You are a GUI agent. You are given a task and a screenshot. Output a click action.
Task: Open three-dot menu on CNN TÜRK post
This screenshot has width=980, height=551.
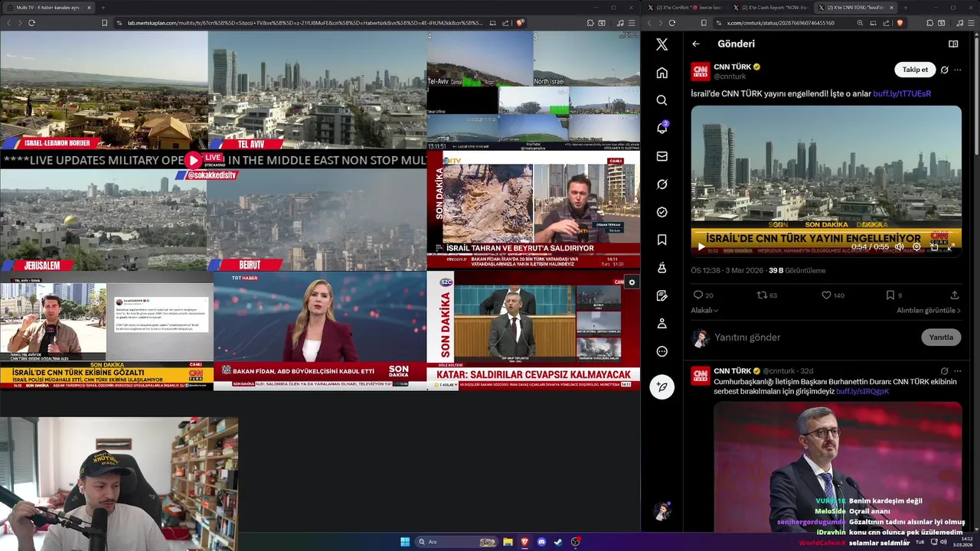[x=957, y=70]
